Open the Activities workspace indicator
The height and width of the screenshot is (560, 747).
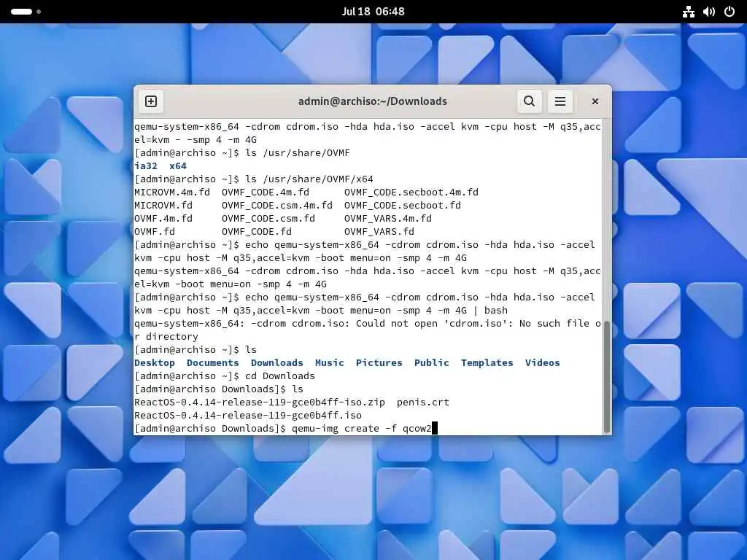pos(26,12)
